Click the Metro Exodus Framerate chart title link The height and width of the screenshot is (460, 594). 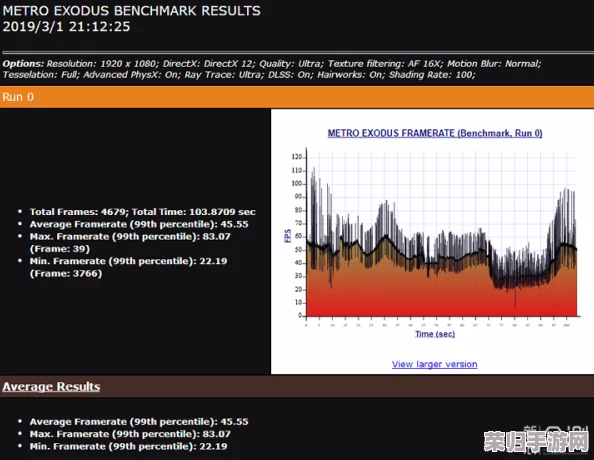[x=435, y=133]
